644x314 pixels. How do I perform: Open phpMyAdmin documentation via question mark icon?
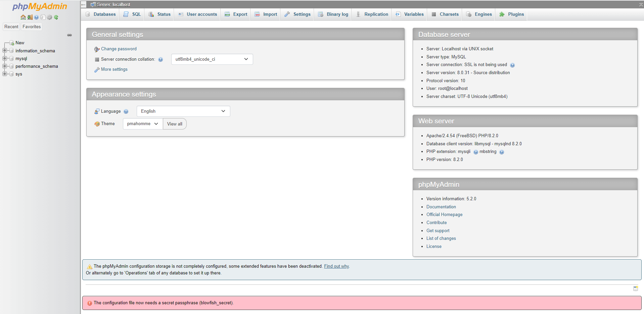point(36,17)
